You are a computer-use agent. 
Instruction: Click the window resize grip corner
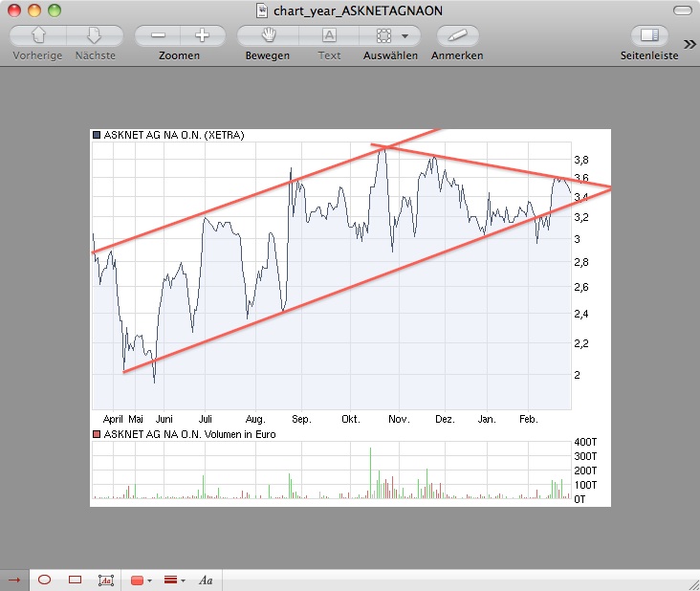coord(694,585)
